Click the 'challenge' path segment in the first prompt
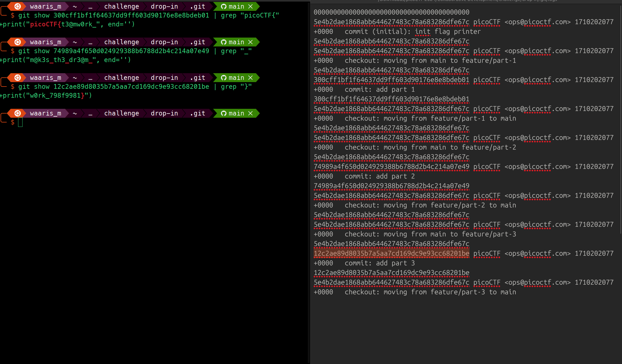This screenshot has width=622, height=364. coord(121,6)
